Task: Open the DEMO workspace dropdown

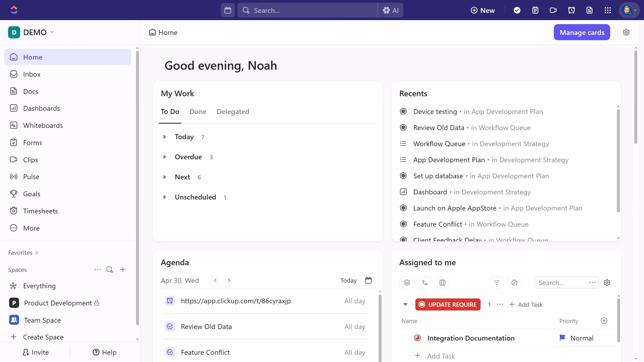Action: click(31, 32)
